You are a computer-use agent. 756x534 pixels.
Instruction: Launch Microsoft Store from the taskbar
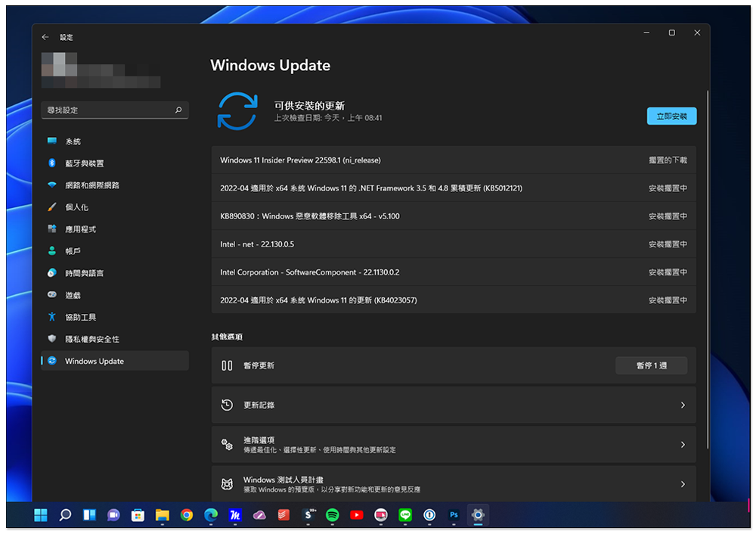click(x=138, y=515)
